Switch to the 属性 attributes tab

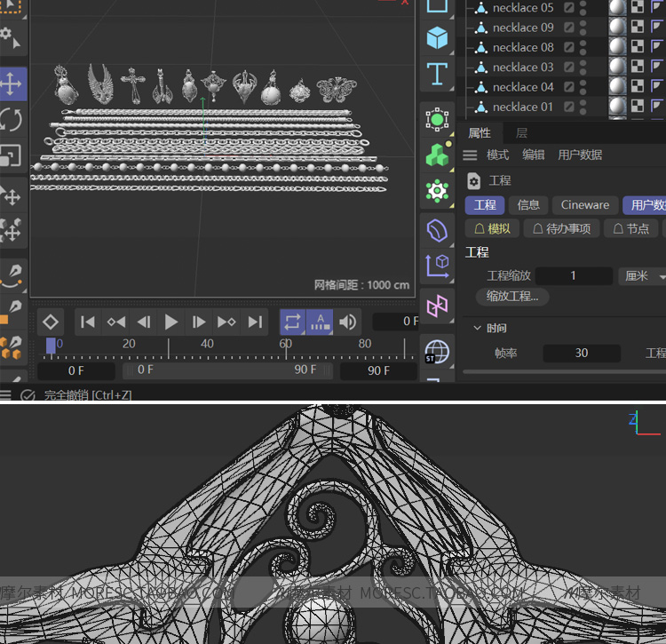point(480,133)
